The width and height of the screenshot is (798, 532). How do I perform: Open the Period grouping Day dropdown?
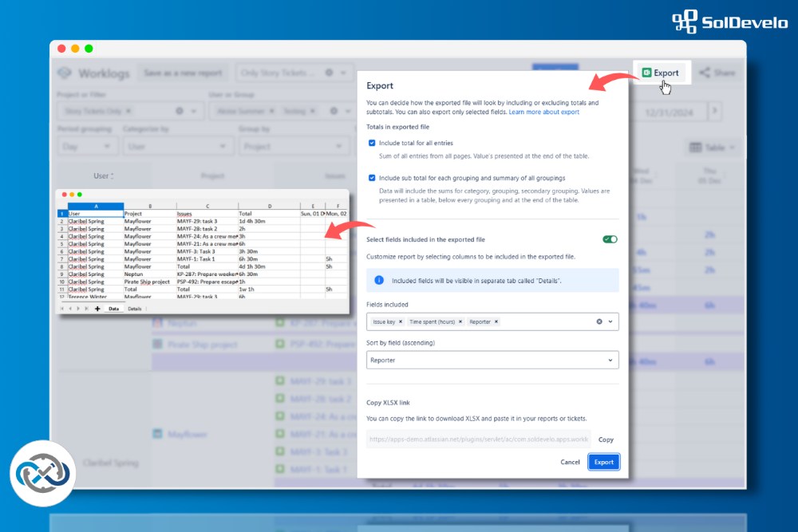tap(87, 146)
